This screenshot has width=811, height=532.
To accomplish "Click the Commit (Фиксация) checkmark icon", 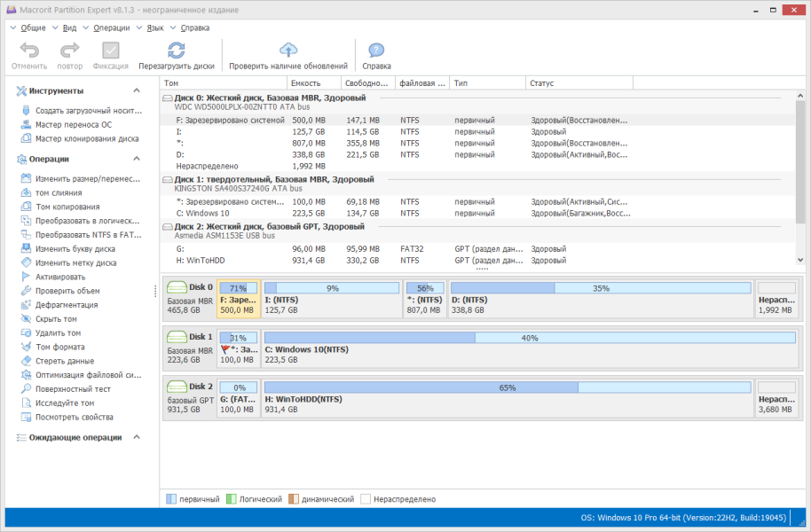I will pos(111,51).
